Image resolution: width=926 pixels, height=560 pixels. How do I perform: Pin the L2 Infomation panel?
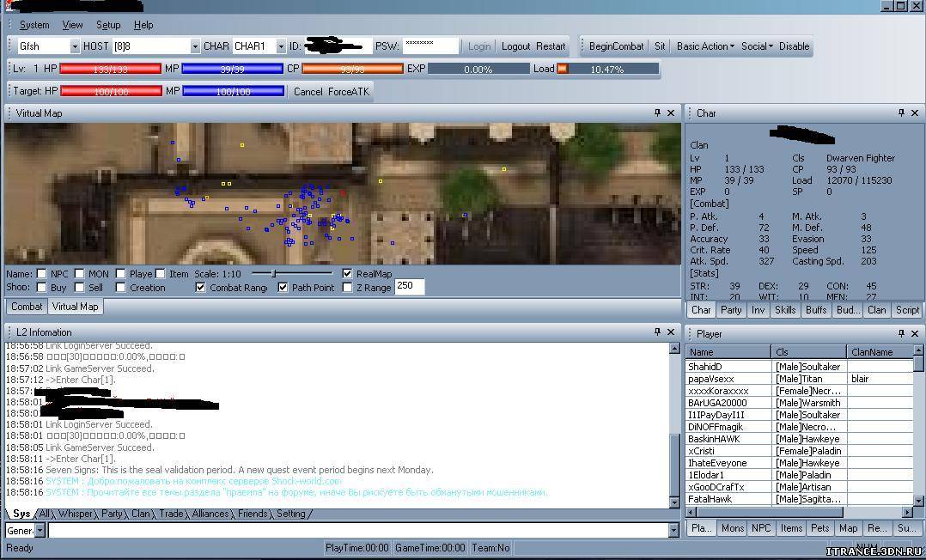657,332
